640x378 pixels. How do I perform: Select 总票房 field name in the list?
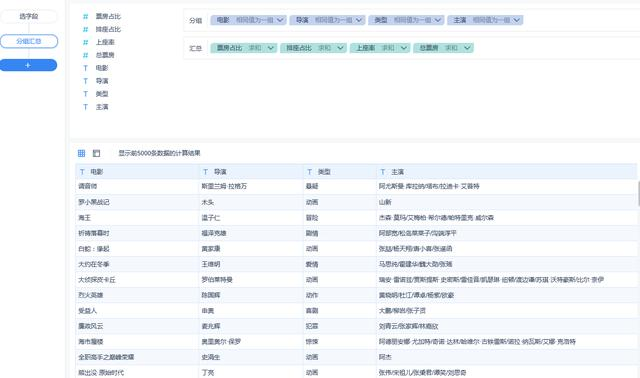(x=105, y=55)
